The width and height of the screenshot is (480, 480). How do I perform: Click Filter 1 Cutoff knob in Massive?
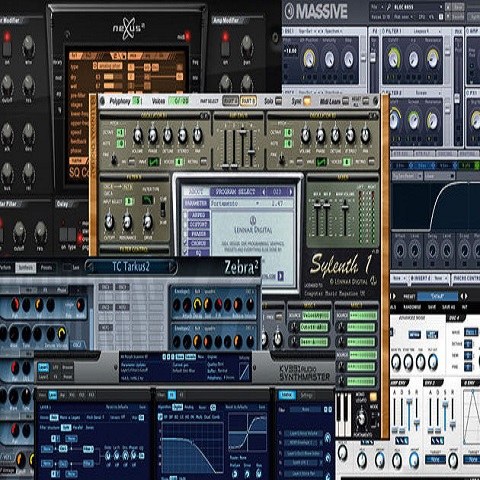click(394, 58)
